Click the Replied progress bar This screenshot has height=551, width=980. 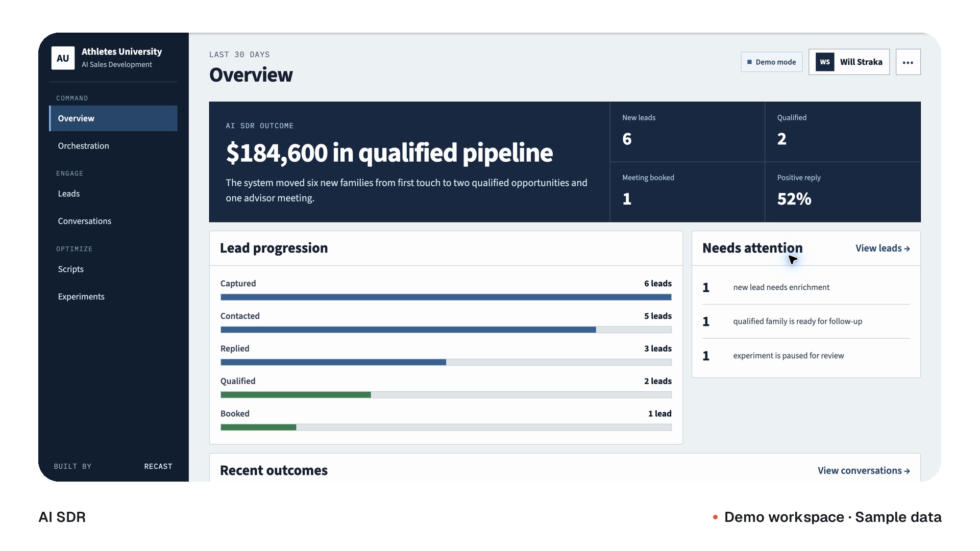coord(446,363)
